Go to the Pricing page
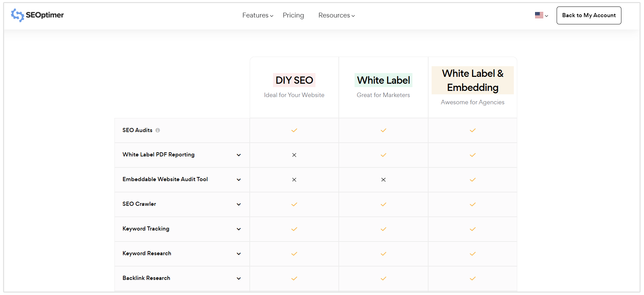This screenshot has width=644, height=295. coord(293,15)
